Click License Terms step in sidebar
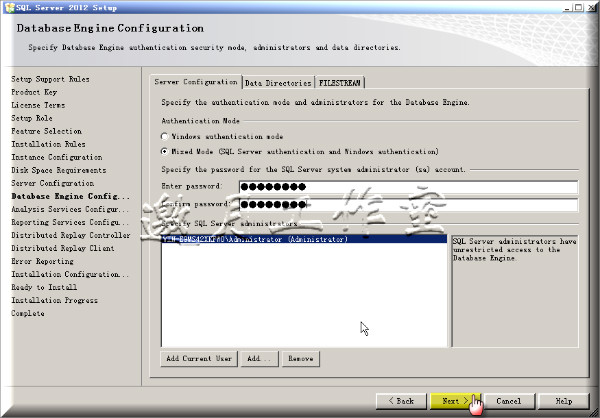 point(38,105)
